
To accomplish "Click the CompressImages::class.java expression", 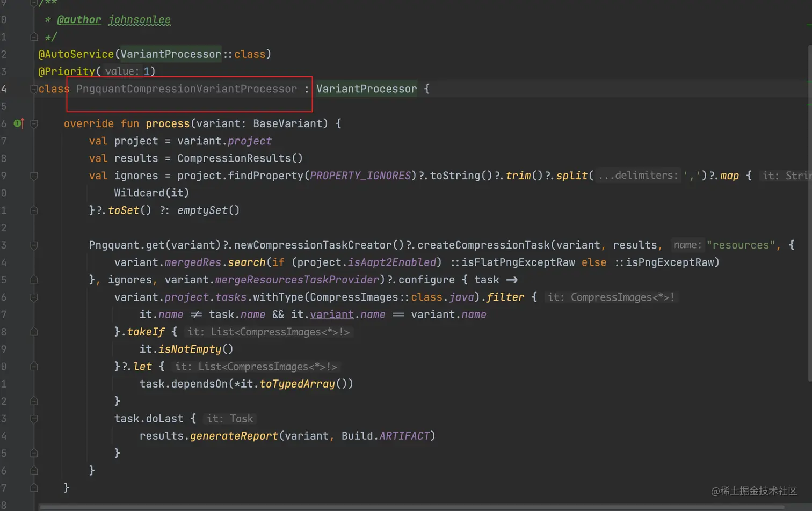I will 392,297.
